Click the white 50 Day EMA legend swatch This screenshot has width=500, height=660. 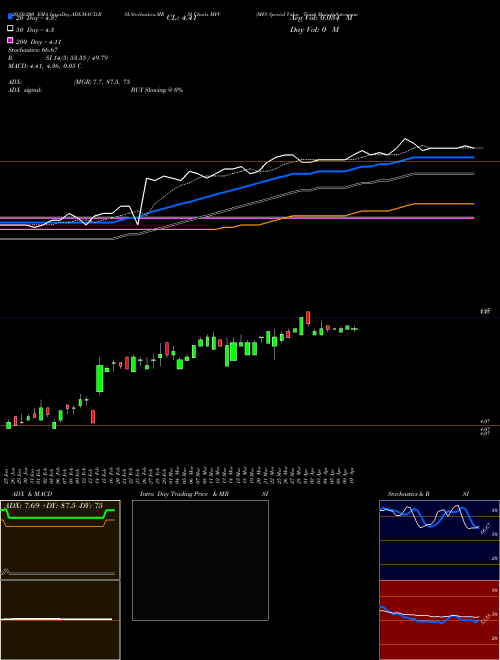pyautogui.click(x=10, y=29)
